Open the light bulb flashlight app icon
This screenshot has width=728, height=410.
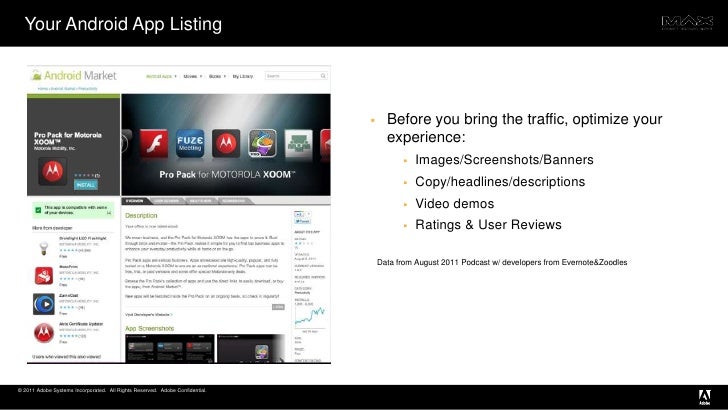[44, 247]
